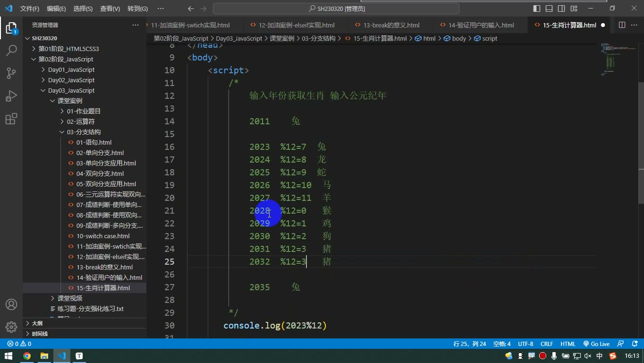Open the Manage gear icon
The image size is (644, 363).
[11, 327]
